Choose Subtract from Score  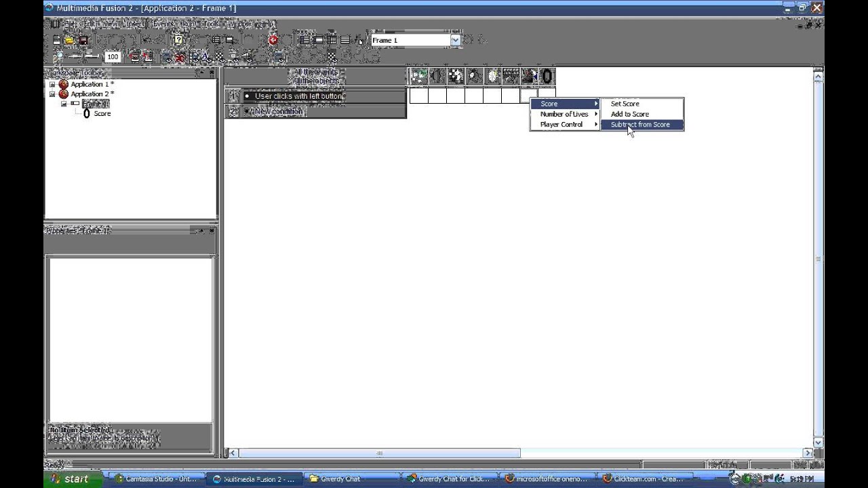642,125
